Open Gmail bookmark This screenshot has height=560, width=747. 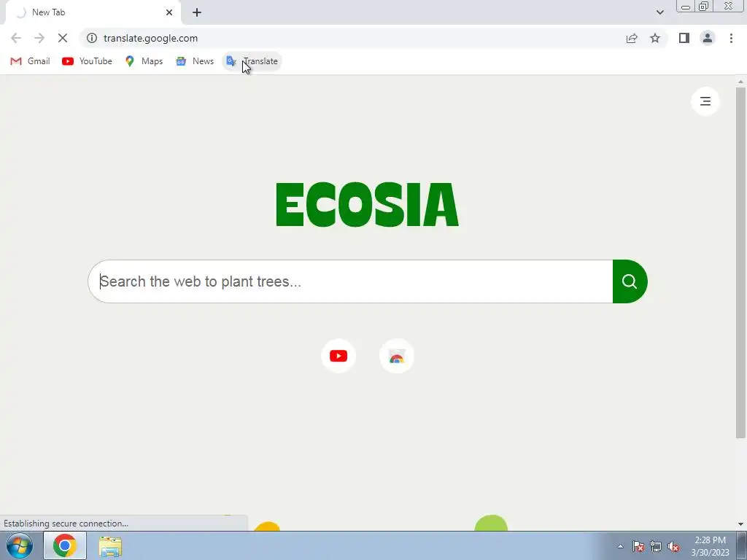pyautogui.click(x=30, y=61)
